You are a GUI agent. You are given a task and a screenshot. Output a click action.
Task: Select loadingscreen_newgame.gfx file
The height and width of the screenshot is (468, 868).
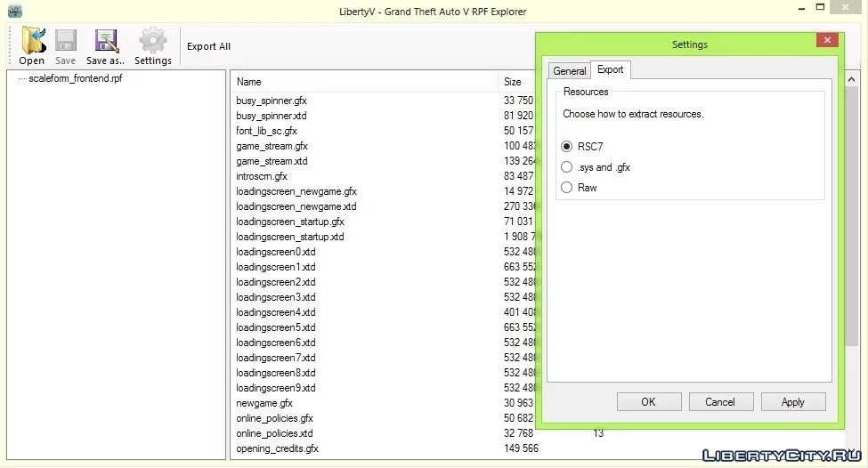[x=296, y=191]
